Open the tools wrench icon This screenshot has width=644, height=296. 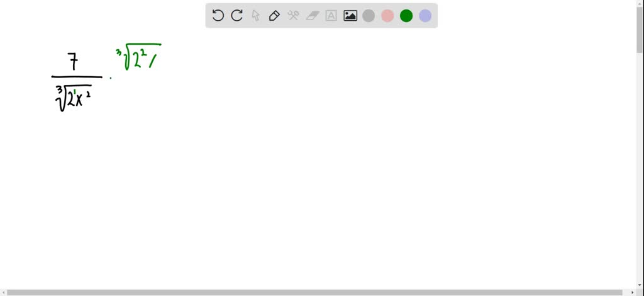293,16
